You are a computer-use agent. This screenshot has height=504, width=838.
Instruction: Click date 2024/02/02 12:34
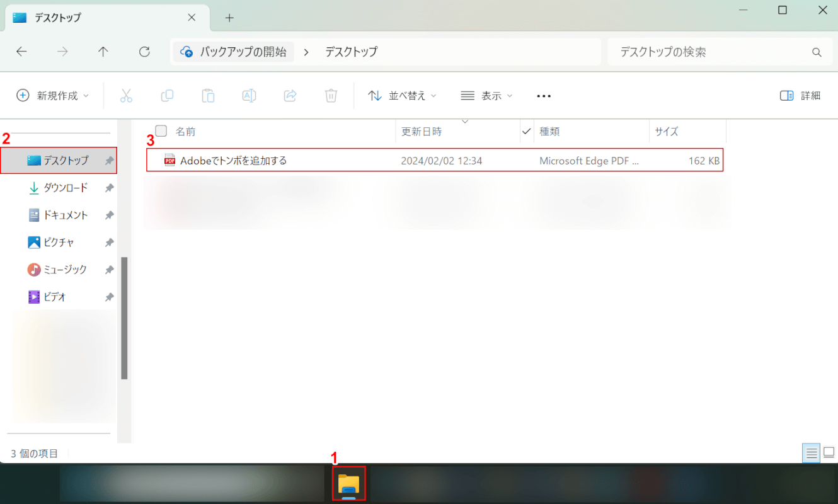click(442, 161)
